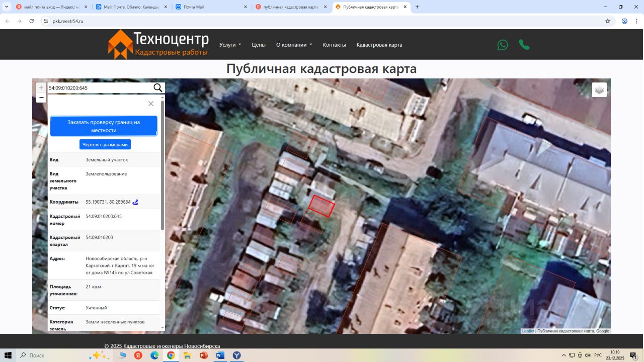
Task: Switch to Word in the taskbar
Action: pos(220,355)
